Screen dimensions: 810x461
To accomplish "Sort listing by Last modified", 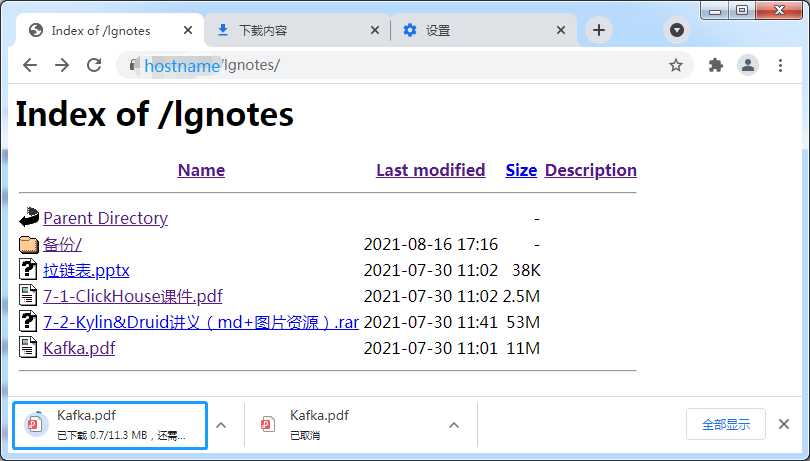I will coord(430,170).
